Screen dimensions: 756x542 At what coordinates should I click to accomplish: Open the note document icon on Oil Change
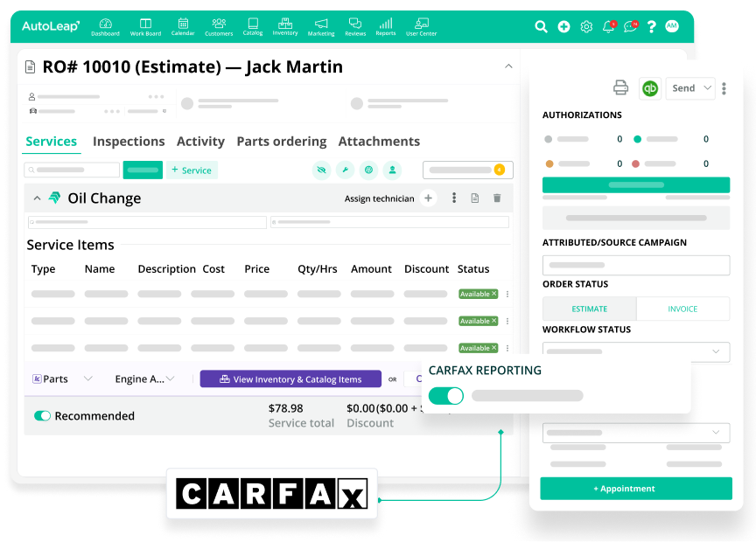pos(475,198)
